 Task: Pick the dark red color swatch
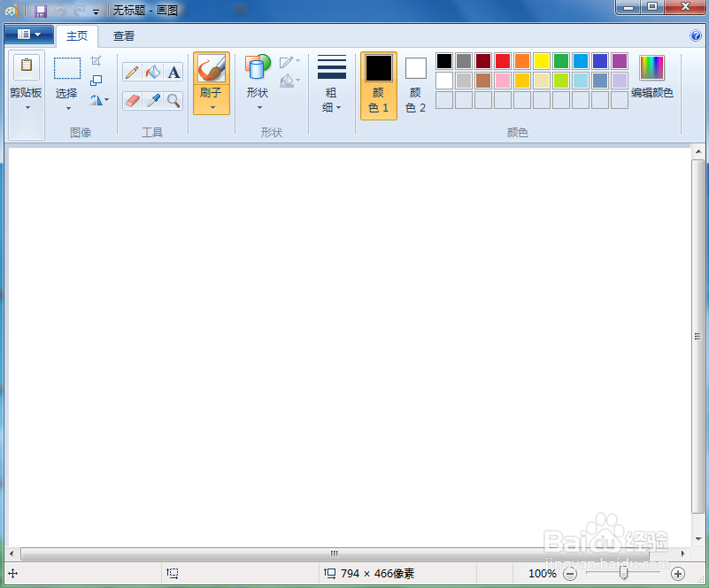click(x=483, y=61)
